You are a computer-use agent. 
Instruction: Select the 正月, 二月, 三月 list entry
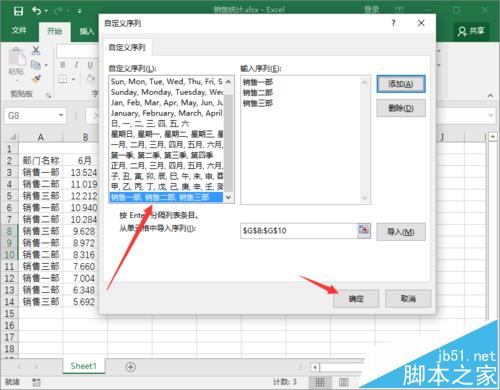click(x=166, y=166)
